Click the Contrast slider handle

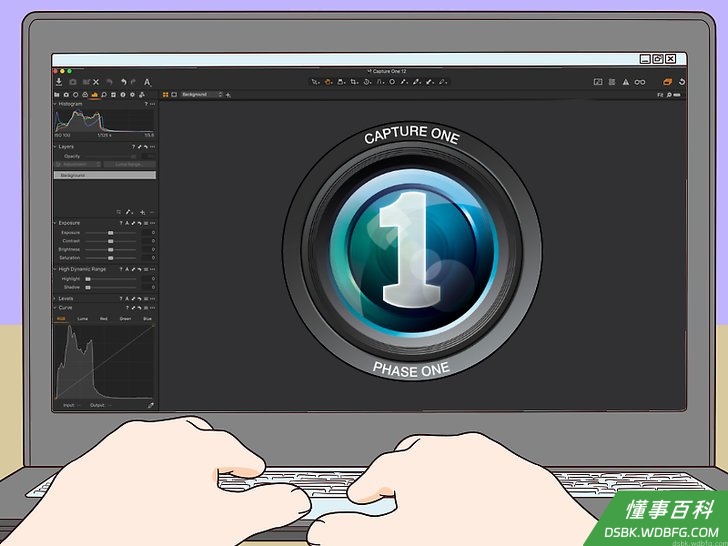(x=110, y=241)
